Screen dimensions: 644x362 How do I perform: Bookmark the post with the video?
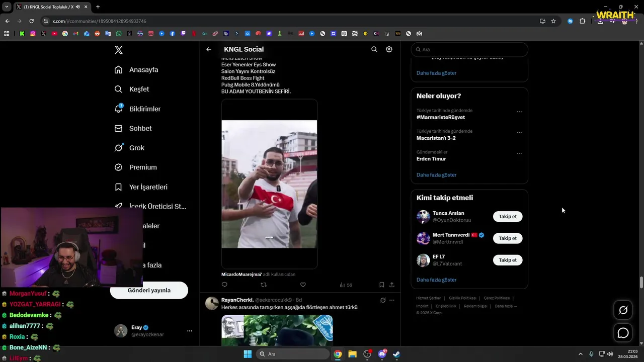click(x=382, y=285)
